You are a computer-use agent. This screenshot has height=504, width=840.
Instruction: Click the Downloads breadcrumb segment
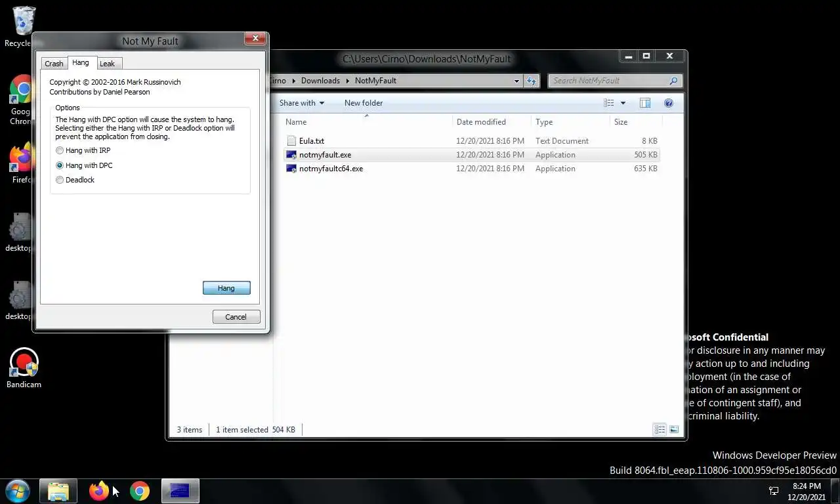tap(320, 81)
